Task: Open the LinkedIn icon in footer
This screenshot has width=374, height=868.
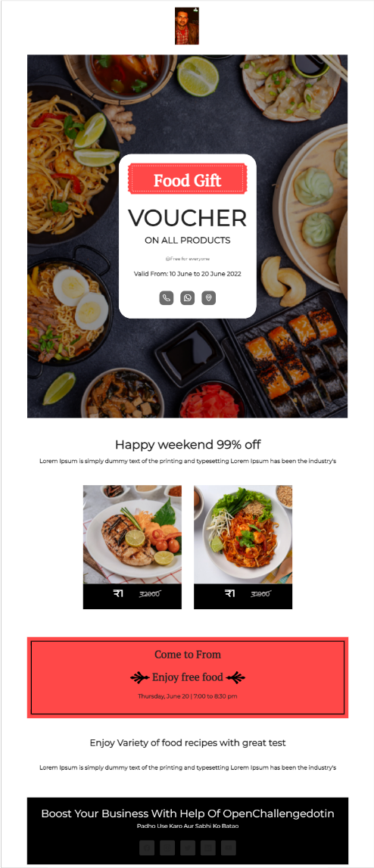Action: point(208,848)
